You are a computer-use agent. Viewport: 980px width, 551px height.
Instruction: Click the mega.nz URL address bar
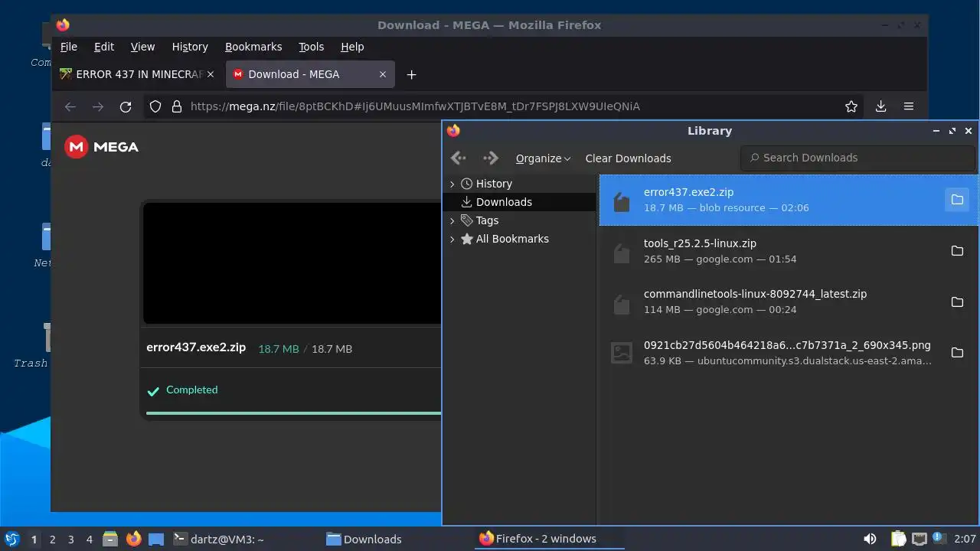coord(505,106)
